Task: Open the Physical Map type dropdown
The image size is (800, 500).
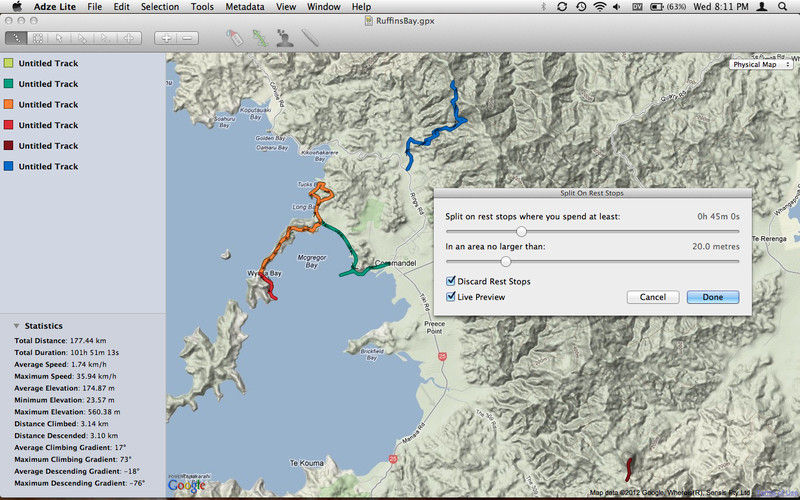Action: [761, 64]
